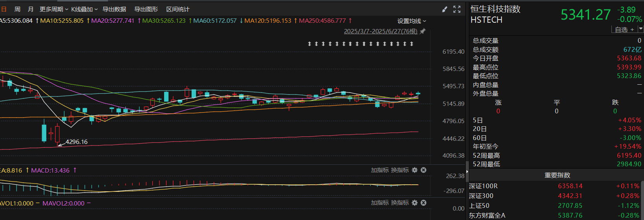This screenshot has width=644, height=220.
Task: Open settings gear for MAVOL volume panel
Action: point(415,203)
